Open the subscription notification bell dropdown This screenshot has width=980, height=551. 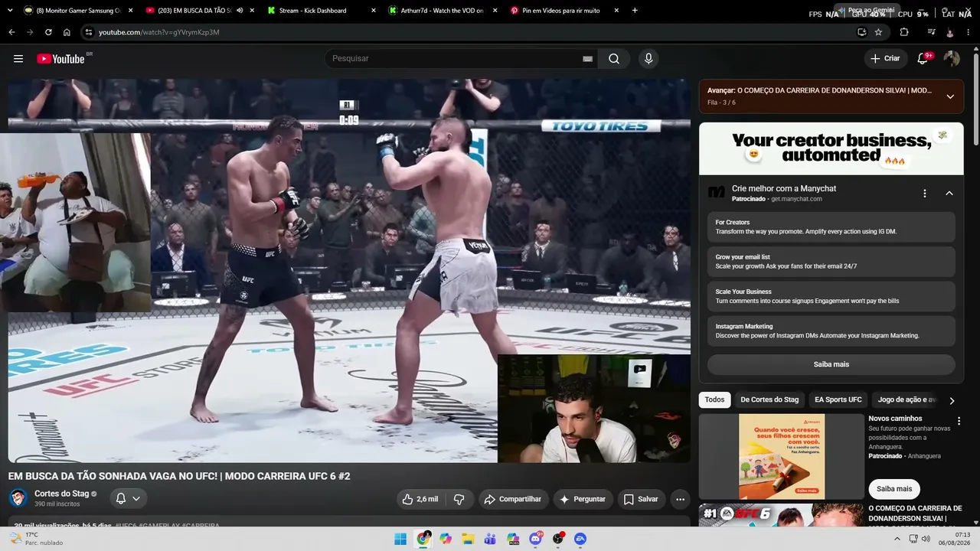(x=128, y=499)
